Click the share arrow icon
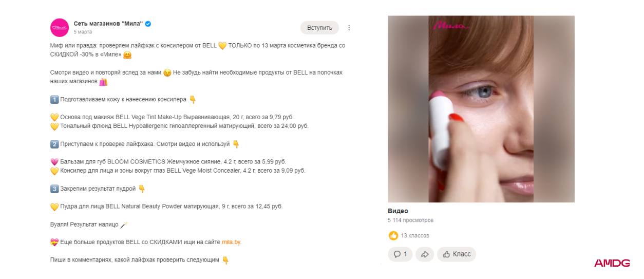The width and height of the screenshot is (644, 279). click(425, 254)
